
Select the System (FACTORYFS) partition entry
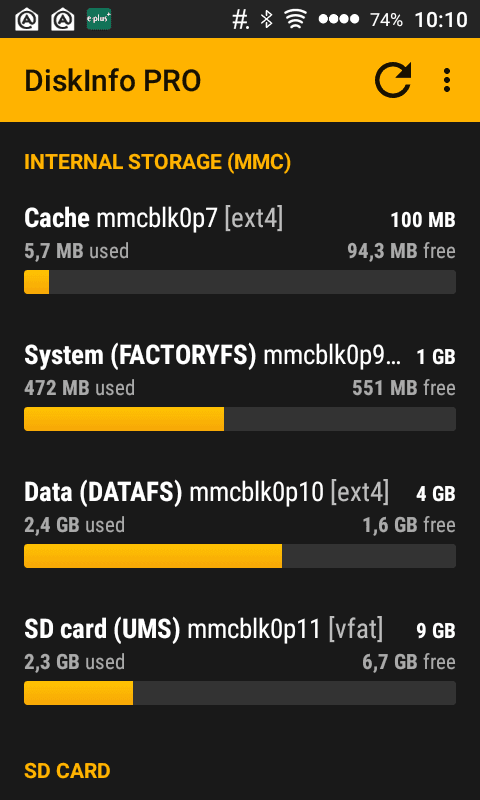point(240,386)
